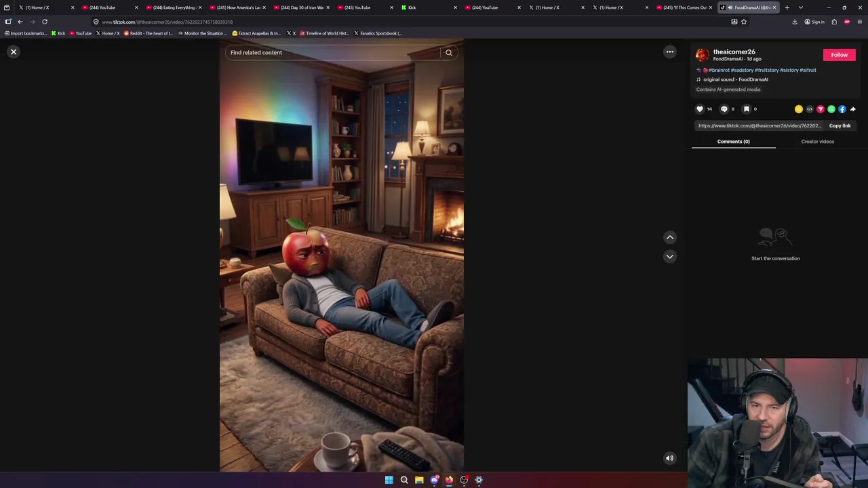Switch to the Kick browser tab
This screenshot has height=488, width=868.
[x=430, y=7]
